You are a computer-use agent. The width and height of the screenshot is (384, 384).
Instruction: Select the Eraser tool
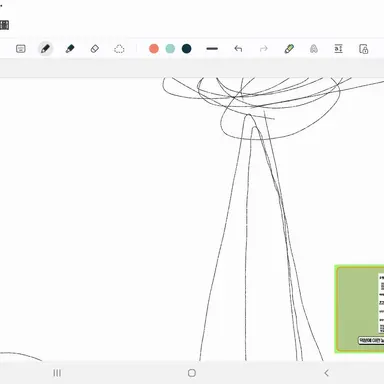95,49
